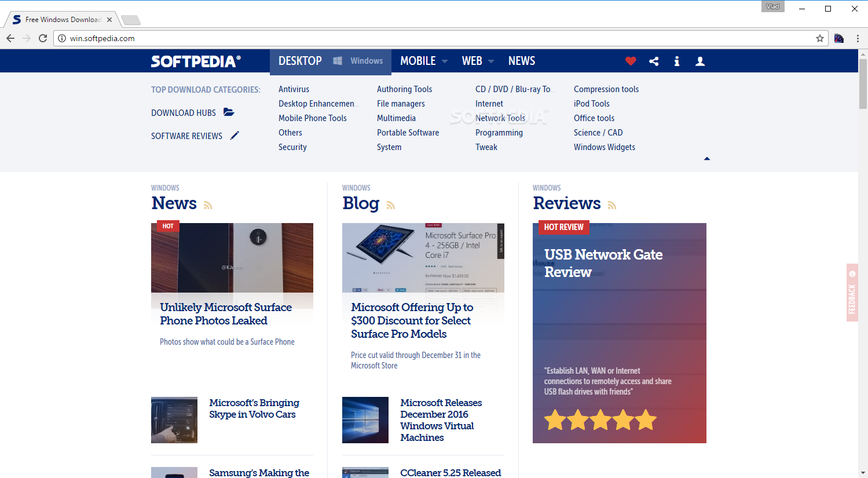This screenshot has height=478, width=868.
Task: Open the user account icon
Action: [x=700, y=61]
